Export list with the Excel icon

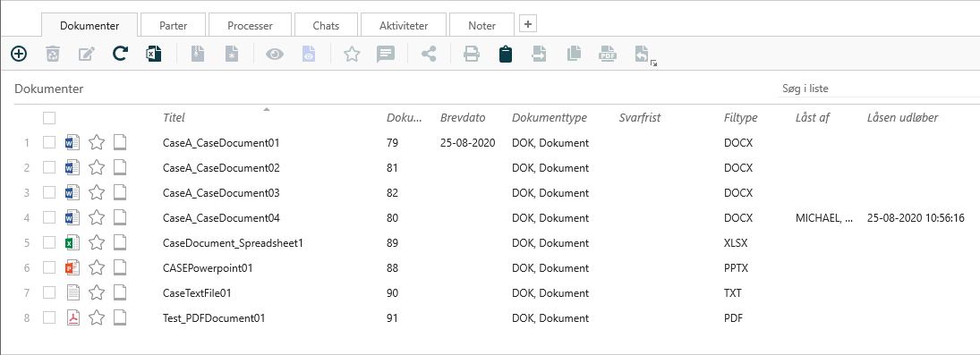(x=154, y=54)
